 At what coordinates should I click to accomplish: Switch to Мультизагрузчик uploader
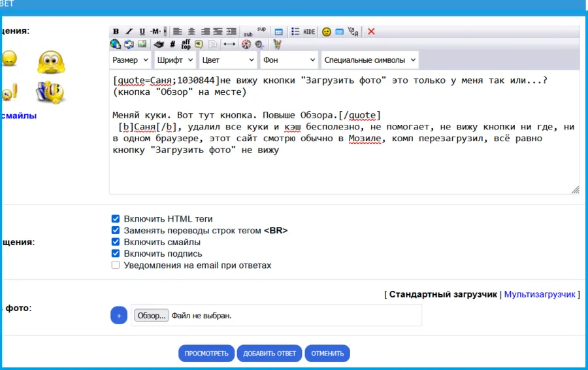point(540,294)
